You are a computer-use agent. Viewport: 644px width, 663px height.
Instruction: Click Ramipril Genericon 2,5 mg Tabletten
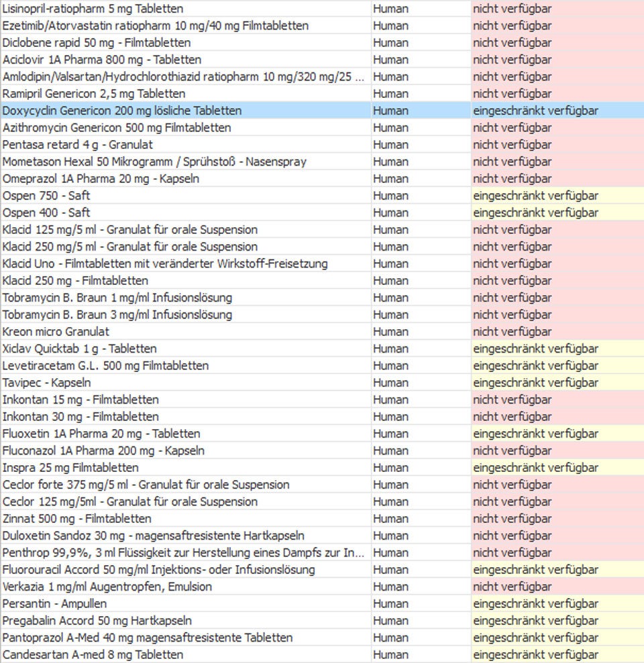point(94,94)
